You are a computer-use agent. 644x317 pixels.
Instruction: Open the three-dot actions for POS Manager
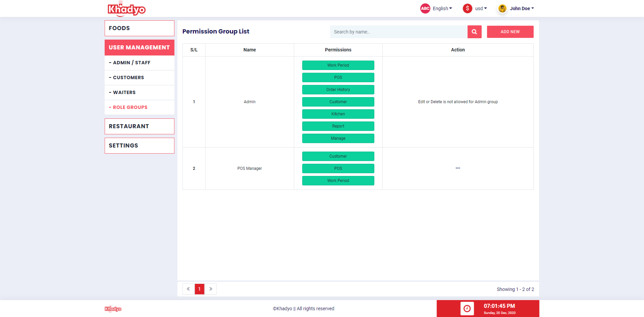tap(458, 168)
